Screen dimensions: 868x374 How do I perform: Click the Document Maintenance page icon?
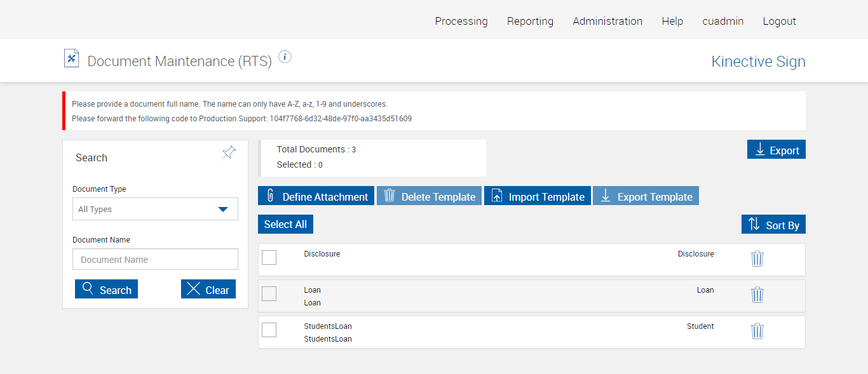coord(72,59)
